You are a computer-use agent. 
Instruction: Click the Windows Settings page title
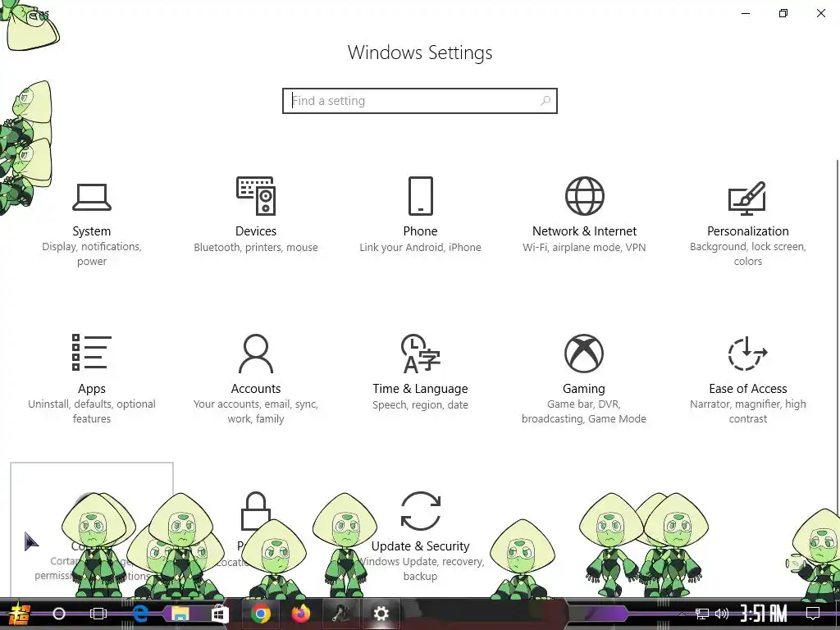point(420,52)
